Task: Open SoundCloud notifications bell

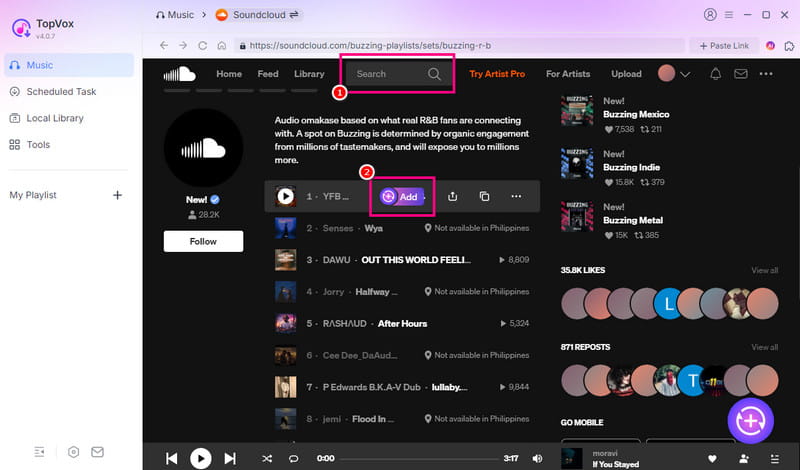Action: 716,74
